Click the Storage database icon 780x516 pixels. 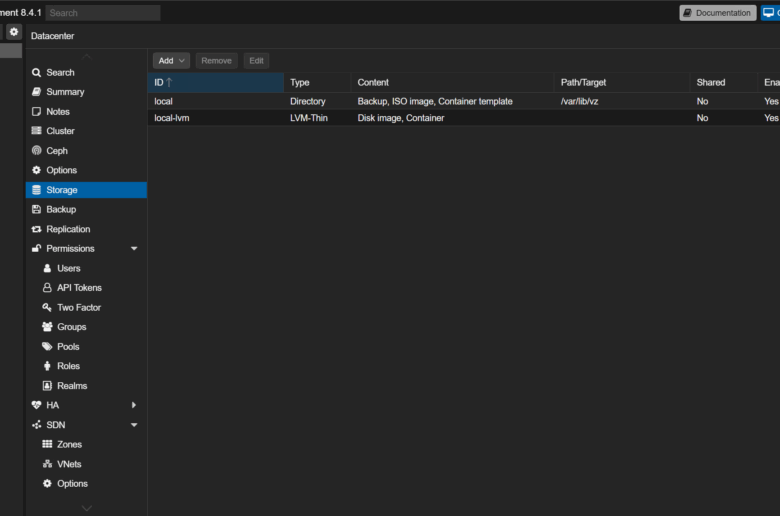[x=36, y=190]
